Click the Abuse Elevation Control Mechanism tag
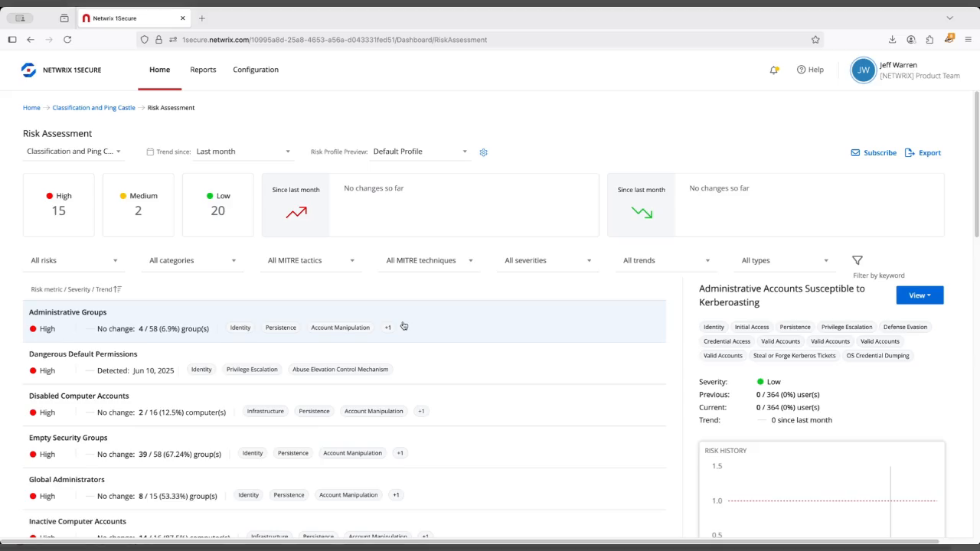 pyautogui.click(x=340, y=370)
